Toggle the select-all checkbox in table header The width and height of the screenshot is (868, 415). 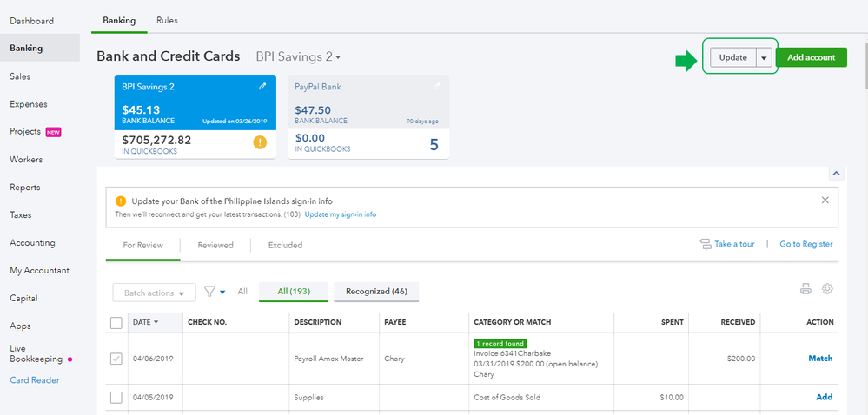coord(116,323)
